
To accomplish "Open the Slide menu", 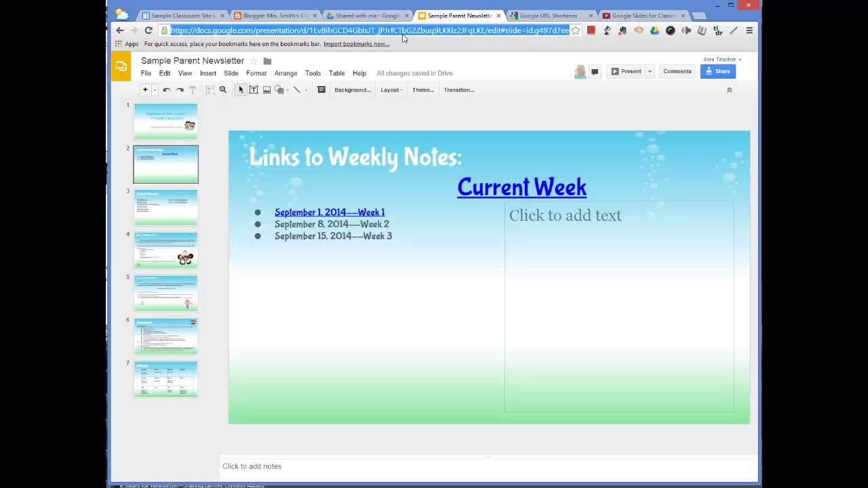I will 231,73.
